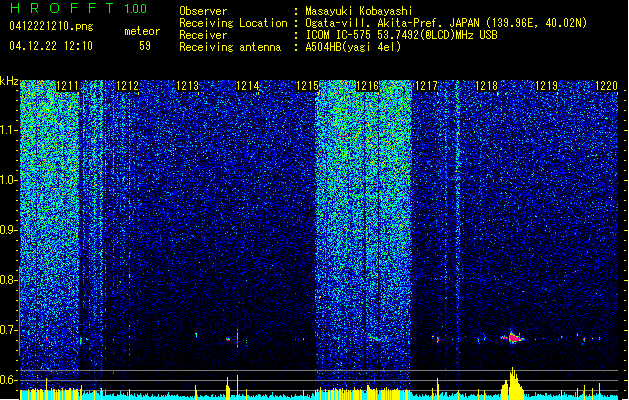Click the bright magenta meteor echo near 1218
Image resolution: width=629 pixels, height=400 pixels.
point(513,338)
